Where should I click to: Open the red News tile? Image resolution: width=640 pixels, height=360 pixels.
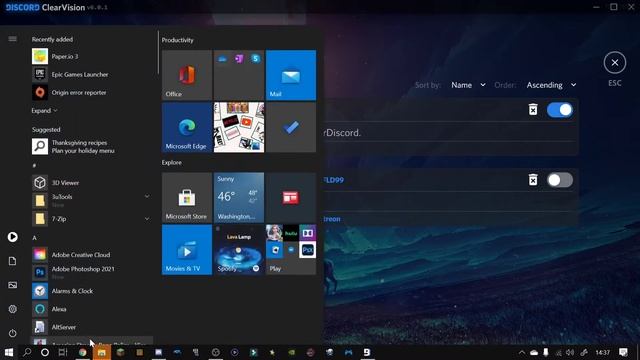tap(291, 198)
